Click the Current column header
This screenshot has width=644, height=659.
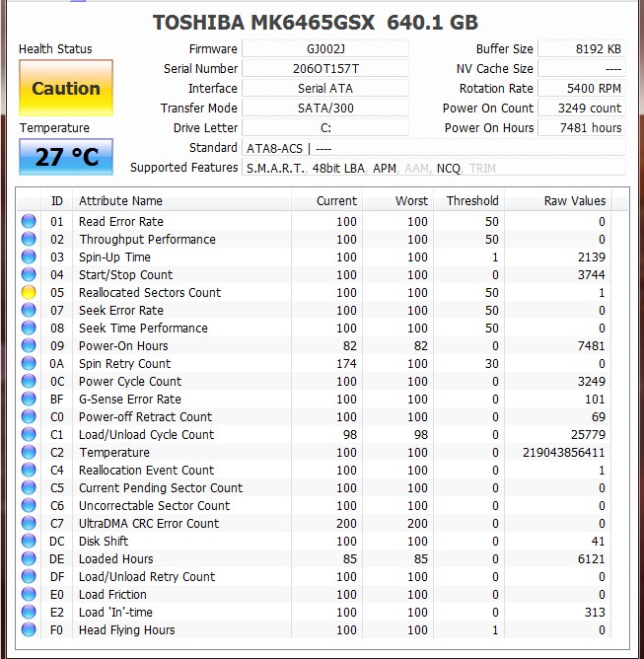tap(326, 201)
